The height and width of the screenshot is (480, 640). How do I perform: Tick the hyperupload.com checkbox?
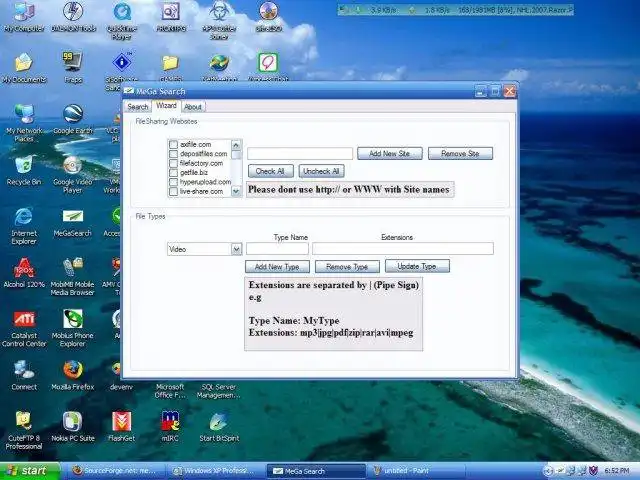(x=173, y=182)
